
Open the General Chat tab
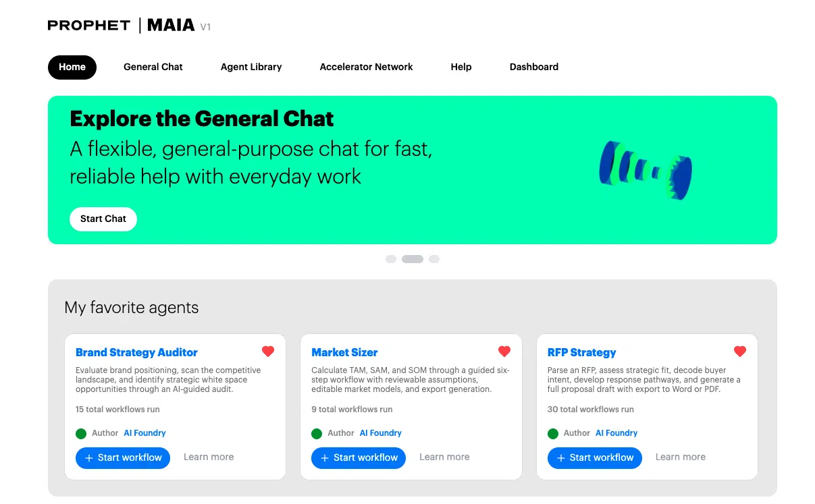153,67
